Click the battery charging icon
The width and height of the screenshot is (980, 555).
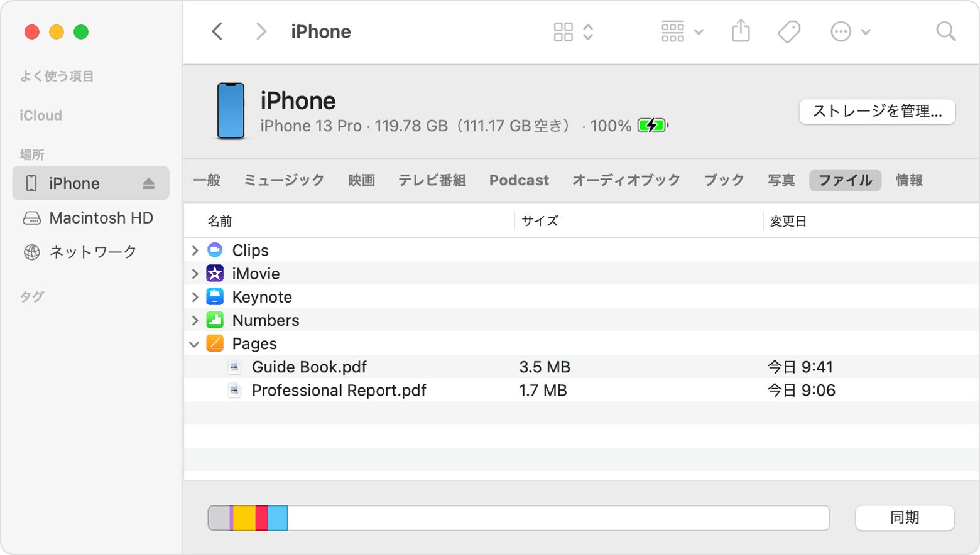[653, 126]
